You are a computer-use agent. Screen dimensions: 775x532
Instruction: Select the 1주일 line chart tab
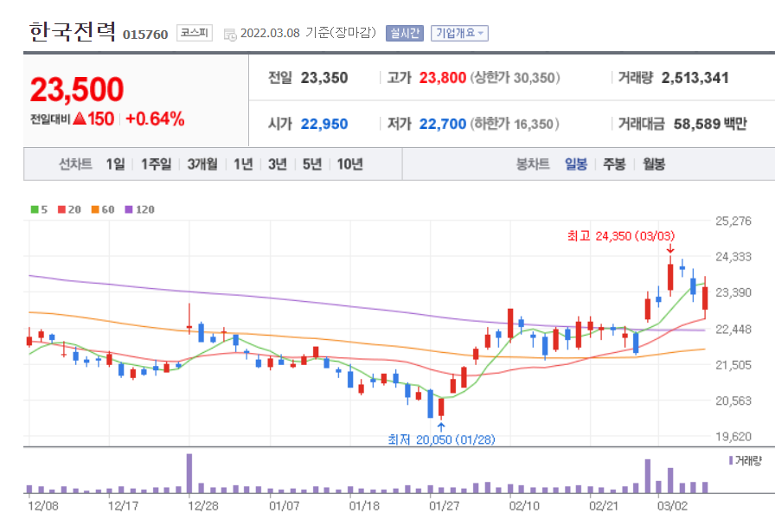point(157,163)
